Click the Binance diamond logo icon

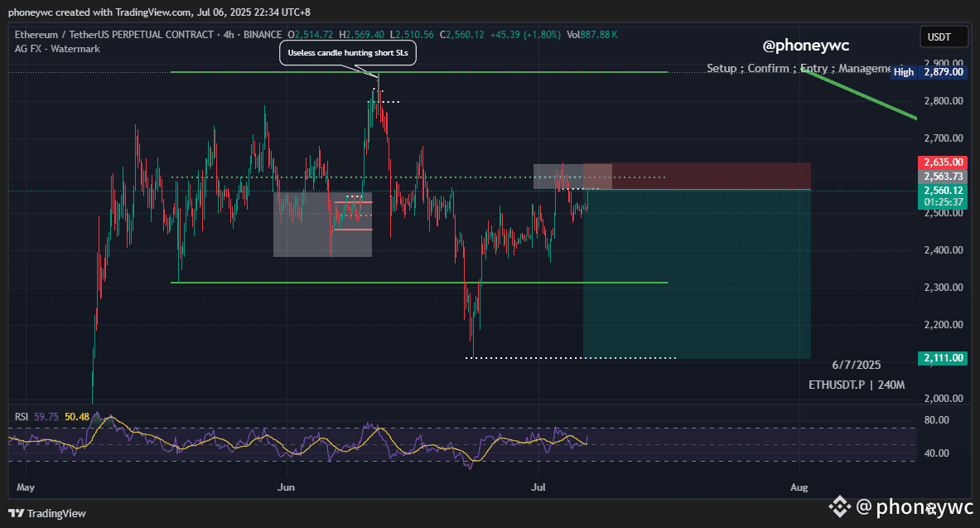pyautogui.click(x=839, y=506)
